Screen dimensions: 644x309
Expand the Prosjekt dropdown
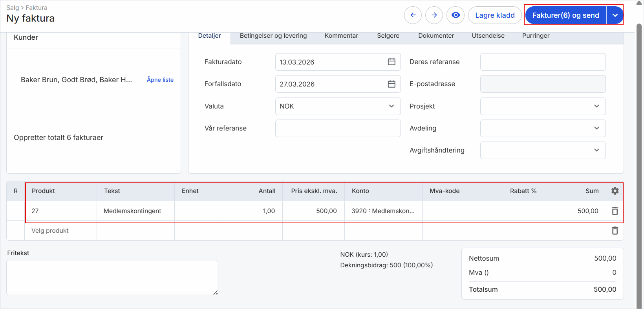[542, 106]
